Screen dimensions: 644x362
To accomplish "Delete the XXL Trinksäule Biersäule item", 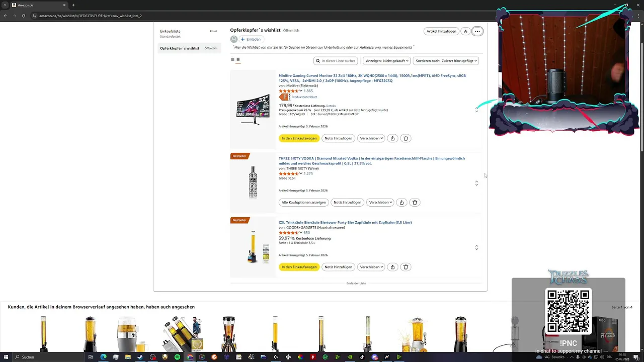I will [x=406, y=267].
